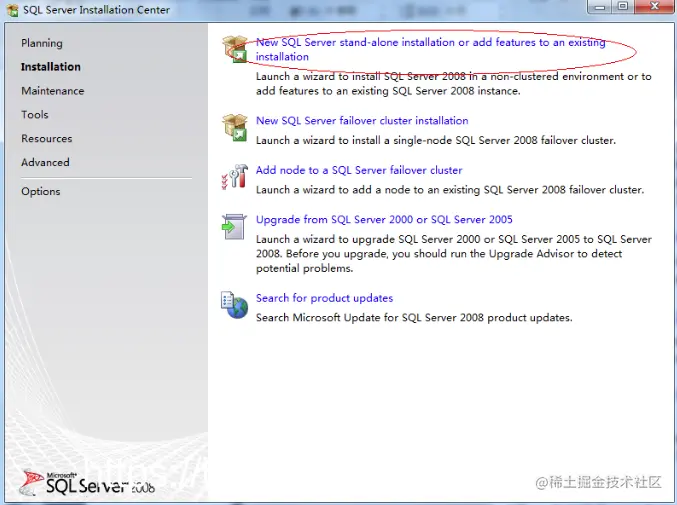Click text 'add features to an existing SQL Server 2008 instance'
Screen dimensions: 677x505
click(388, 91)
